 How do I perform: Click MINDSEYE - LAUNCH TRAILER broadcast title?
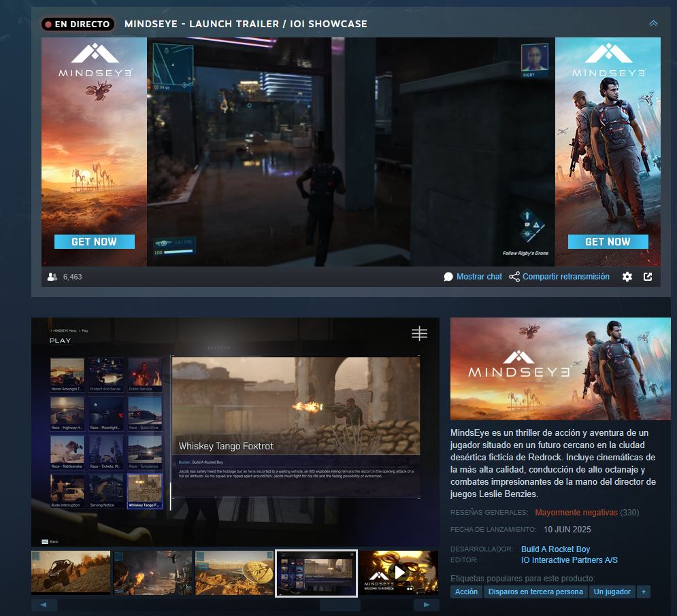pos(246,24)
